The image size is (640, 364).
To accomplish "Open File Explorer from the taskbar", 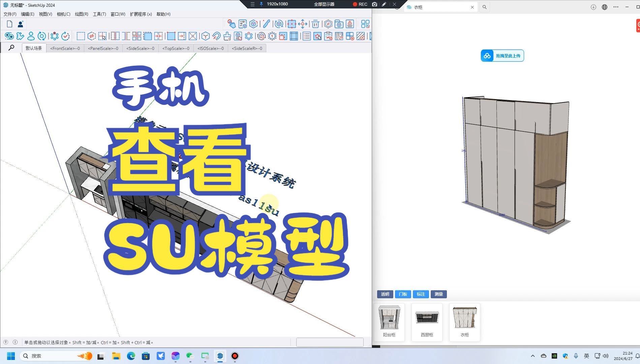I will (116, 356).
